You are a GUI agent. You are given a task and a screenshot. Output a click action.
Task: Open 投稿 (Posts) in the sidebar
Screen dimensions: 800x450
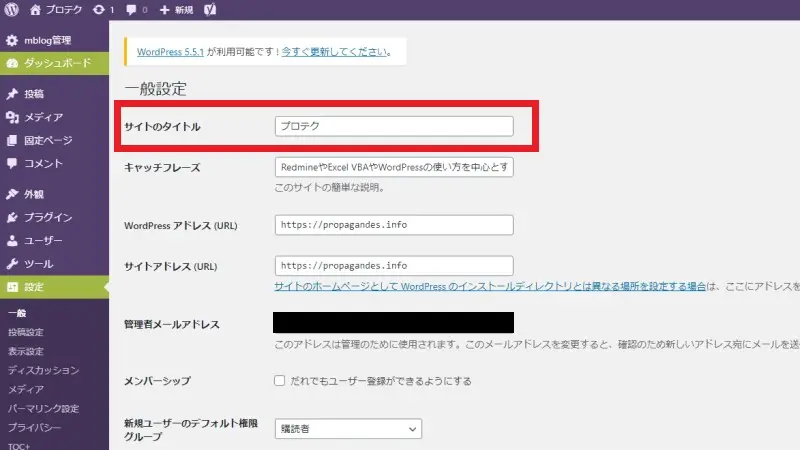click(x=33, y=94)
